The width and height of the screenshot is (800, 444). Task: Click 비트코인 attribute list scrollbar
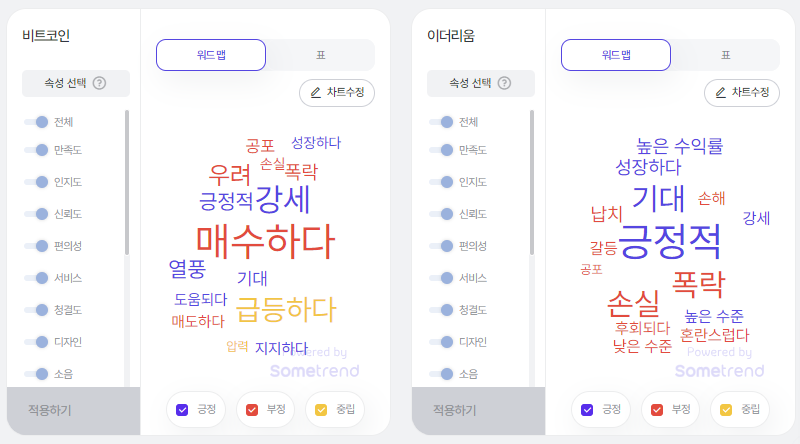(127, 182)
